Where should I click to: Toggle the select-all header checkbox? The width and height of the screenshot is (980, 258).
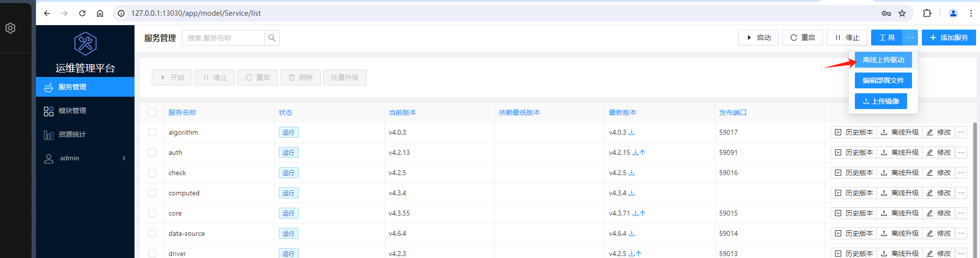152,112
